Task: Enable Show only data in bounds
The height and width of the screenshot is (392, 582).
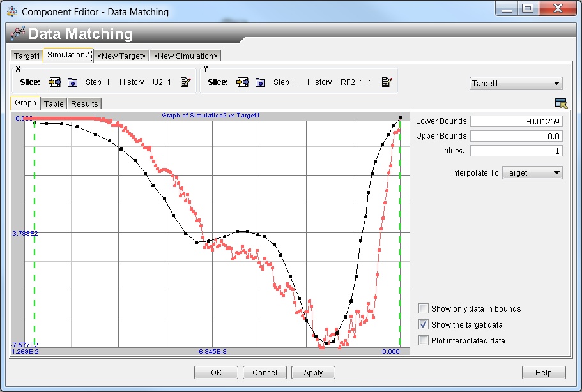Action: [x=424, y=308]
